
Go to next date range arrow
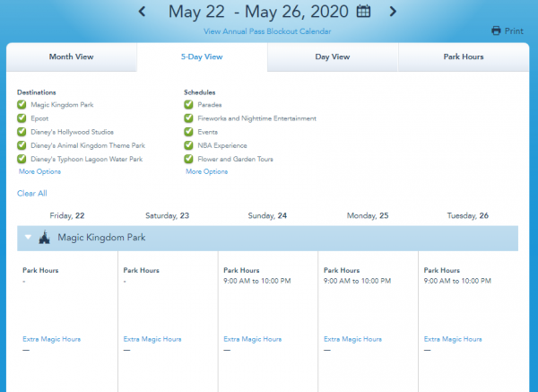pos(393,11)
